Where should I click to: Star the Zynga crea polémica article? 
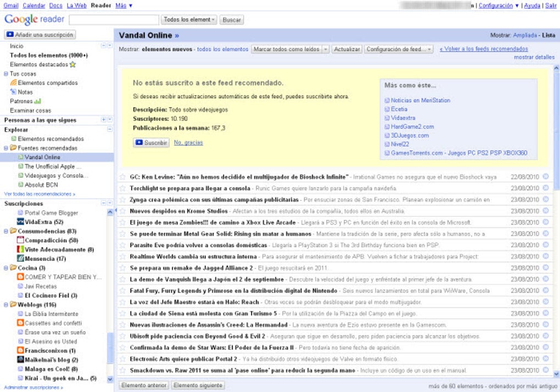coord(122,200)
